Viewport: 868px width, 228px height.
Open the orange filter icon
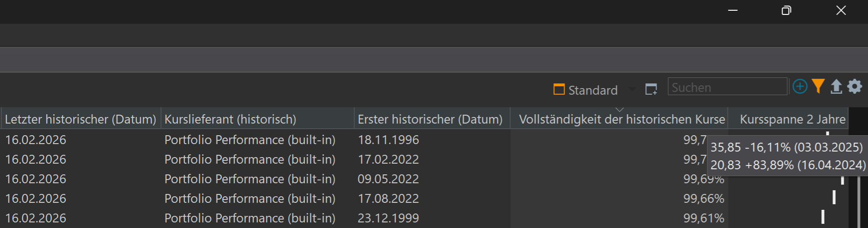coord(818,87)
